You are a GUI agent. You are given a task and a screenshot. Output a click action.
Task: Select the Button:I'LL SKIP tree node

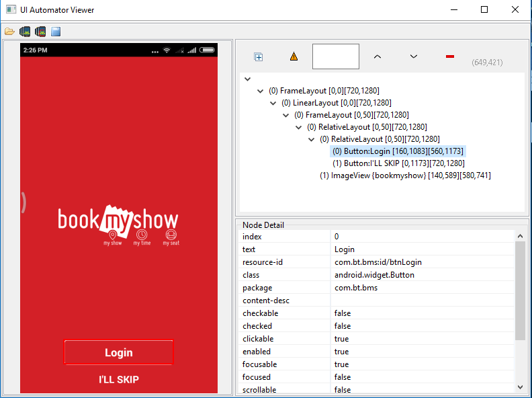398,163
